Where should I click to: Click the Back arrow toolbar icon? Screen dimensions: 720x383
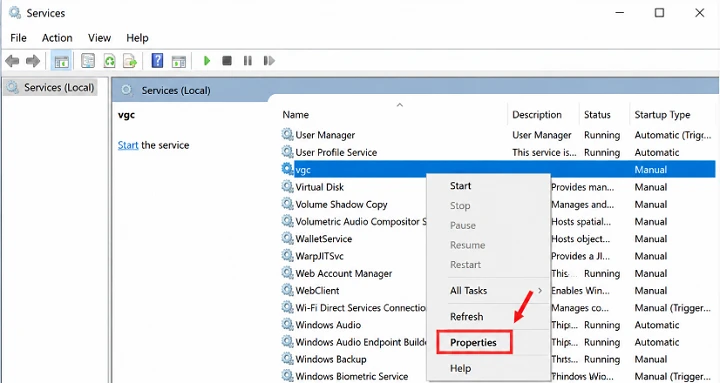click(x=12, y=61)
